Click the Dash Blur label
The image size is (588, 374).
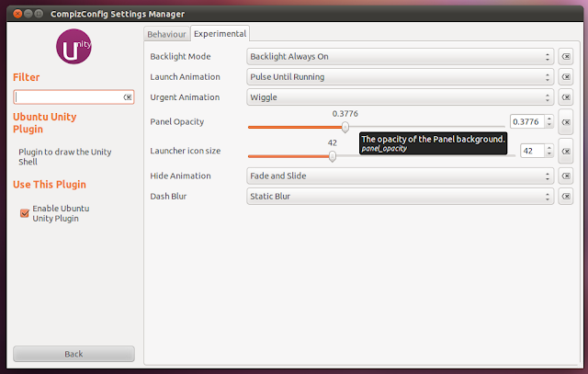168,197
